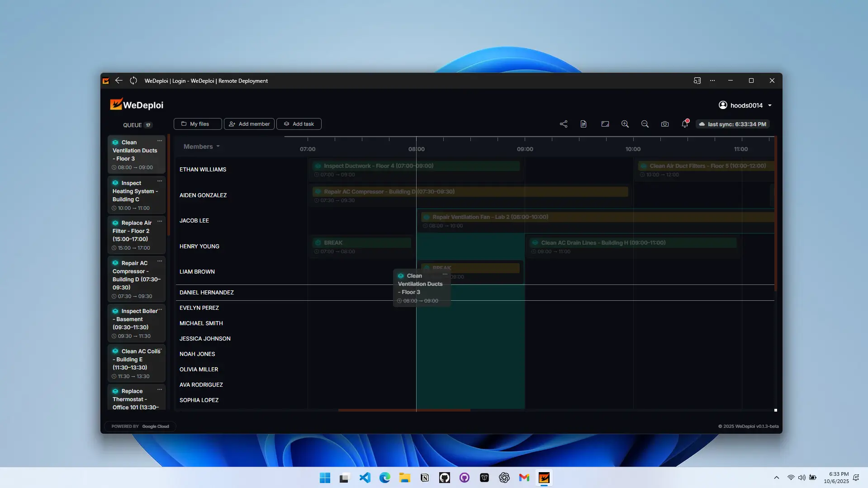Open options for Replace Air Filter task
868x488 pixels.
[160, 222]
